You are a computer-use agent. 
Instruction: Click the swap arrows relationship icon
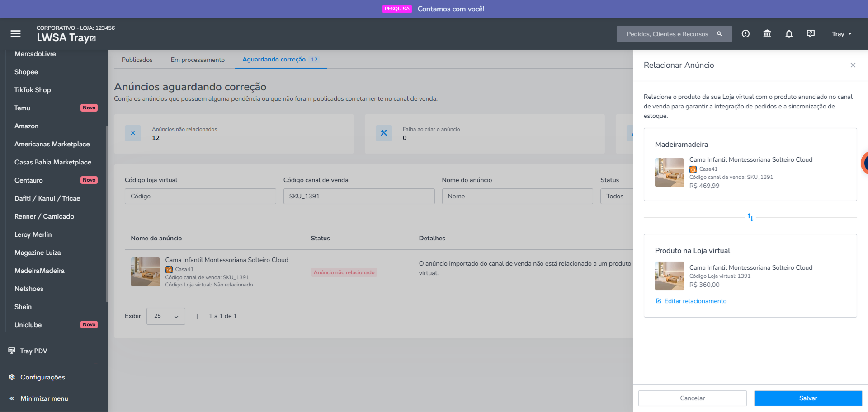tap(750, 217)
